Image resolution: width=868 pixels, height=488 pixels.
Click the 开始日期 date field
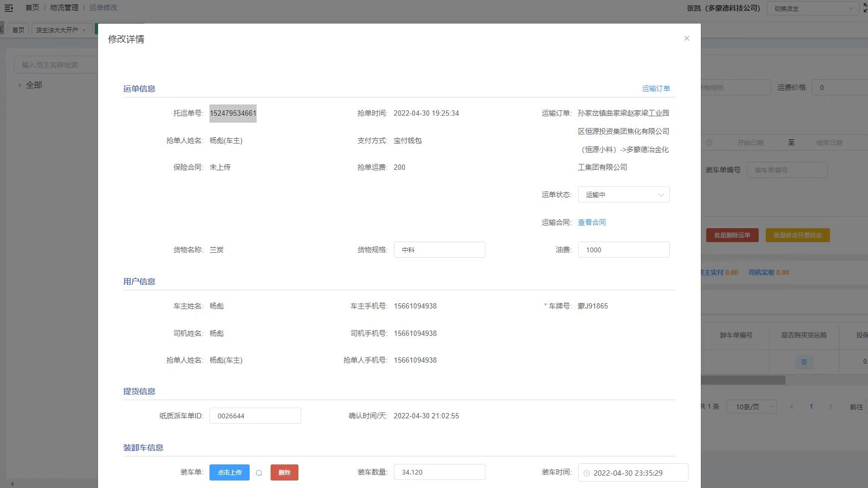[750, 142]
